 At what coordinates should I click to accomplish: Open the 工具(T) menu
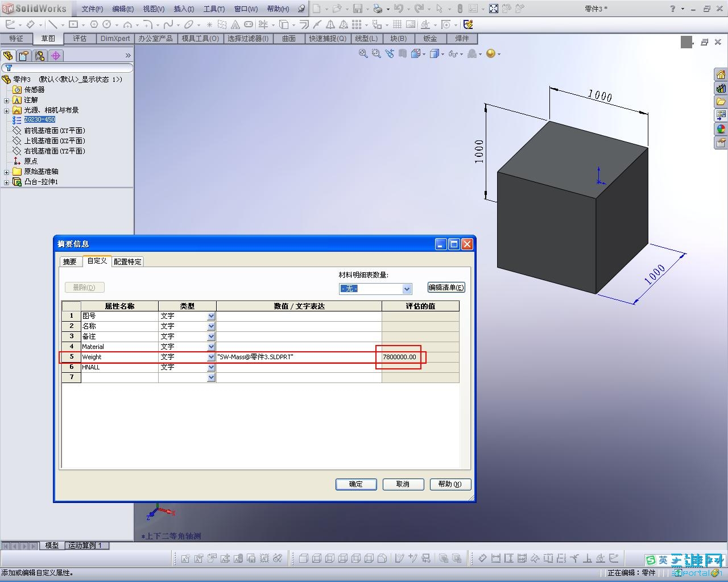pos(214,9)
